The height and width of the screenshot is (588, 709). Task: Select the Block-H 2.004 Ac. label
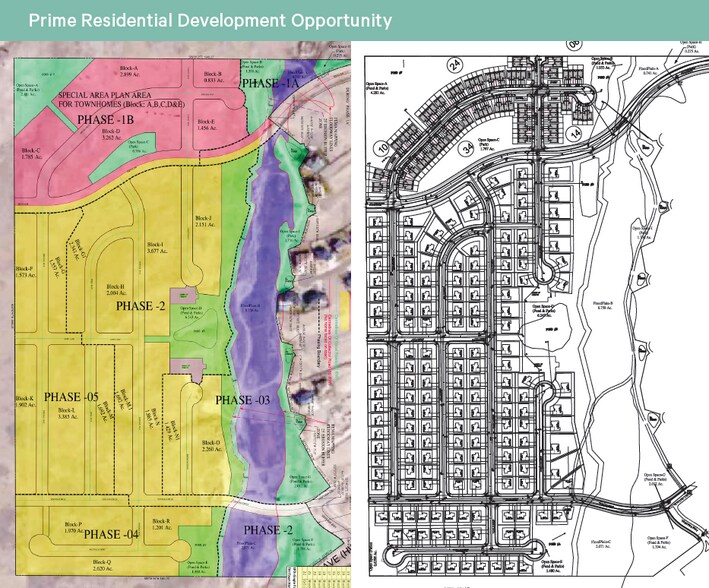point(113,290)
